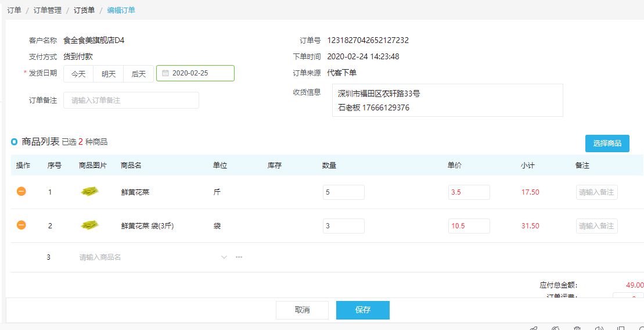
Task: Open the three-dots menu in row 3
Action: (239, 257)
